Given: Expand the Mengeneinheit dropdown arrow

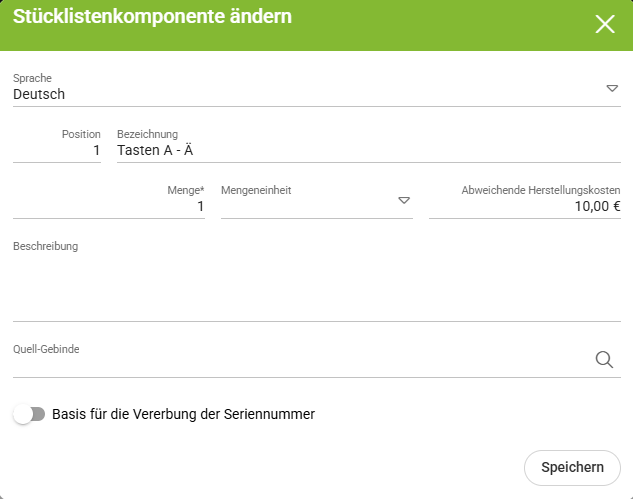Looking at the screenshot, I should [x=404, y=201].
